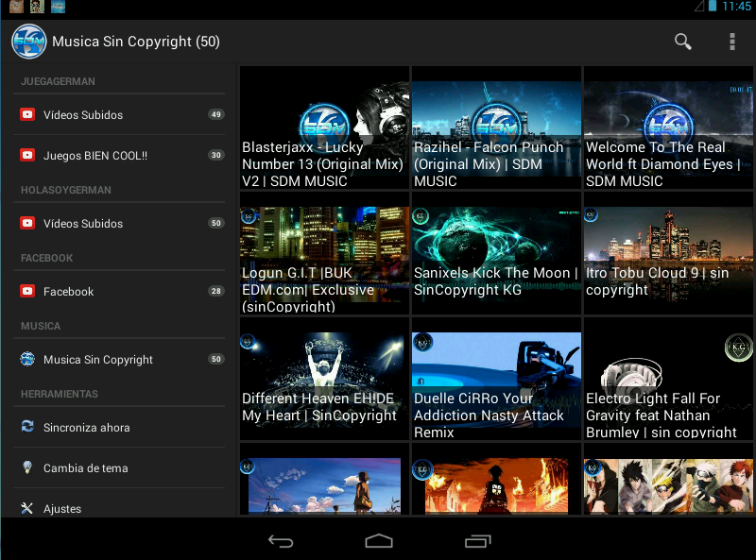This screenshot has width=756, height=560.
Task: Open Razihel - Falcon Punch video
Action: (x=496, y=127)
